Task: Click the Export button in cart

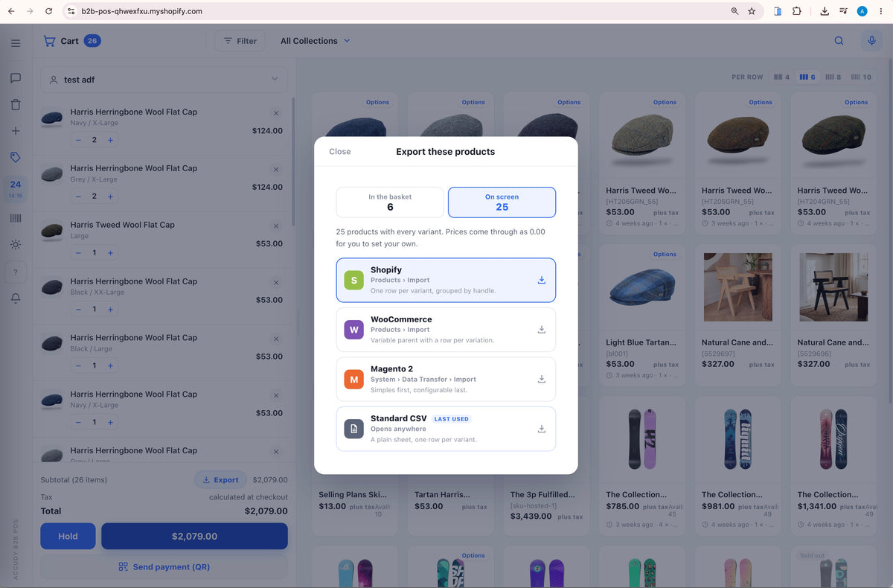Action: pyautogui.click(x=221, y=480)
